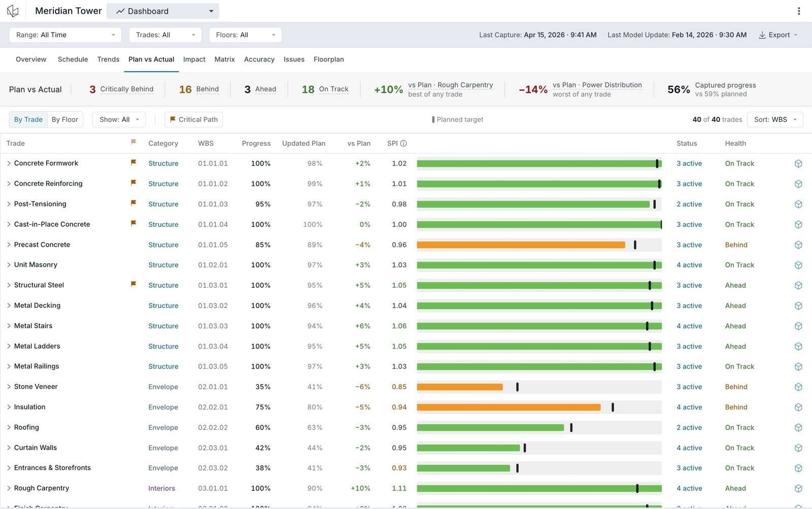This screenshot has width=812, height=509.
Task: Click the SPI info icon in header
Action: pos(403,144)
